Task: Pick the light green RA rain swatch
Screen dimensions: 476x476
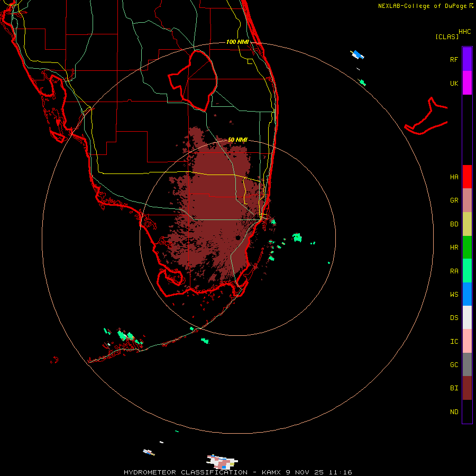Action: click(x=467, y=271)
